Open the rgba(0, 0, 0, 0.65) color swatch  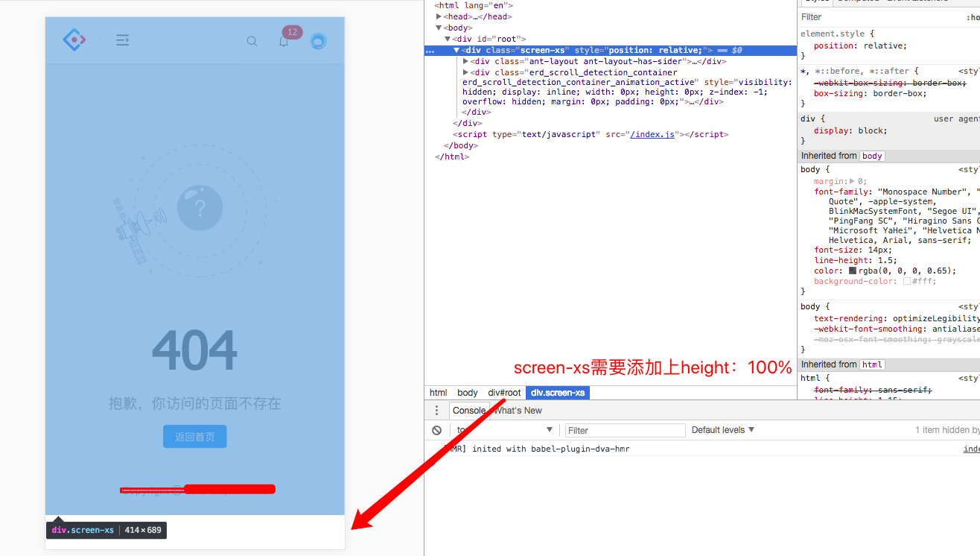(x=852, y=271)
